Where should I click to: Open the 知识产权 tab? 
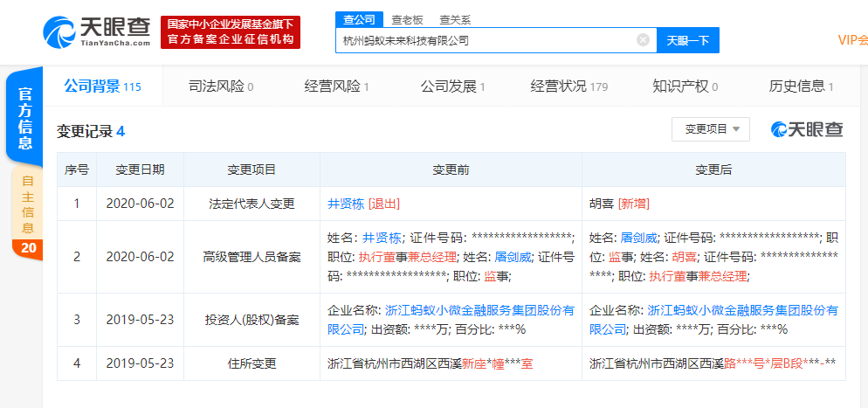pyautogui.click(x=685, y=86)
